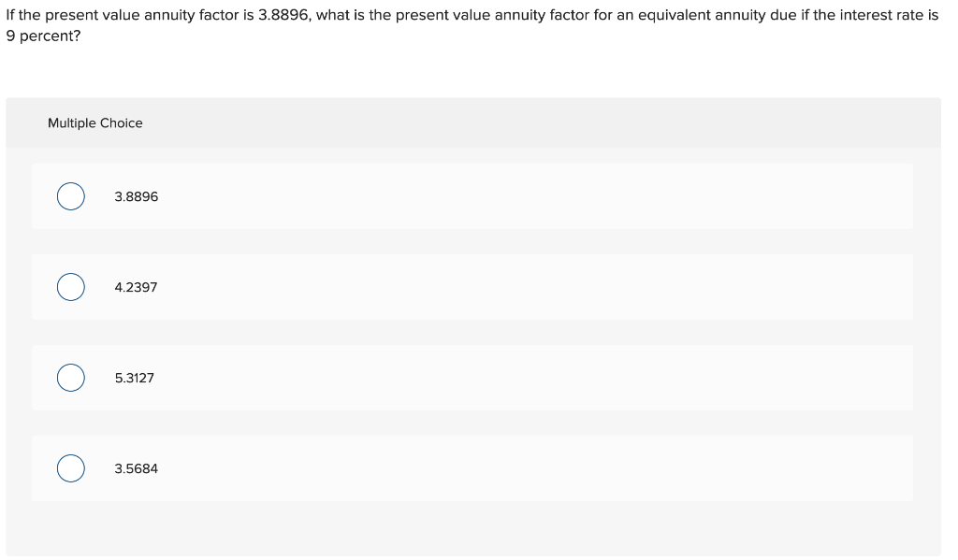
Task: Select the radio button for 3.5684
Action: (70, 468)
